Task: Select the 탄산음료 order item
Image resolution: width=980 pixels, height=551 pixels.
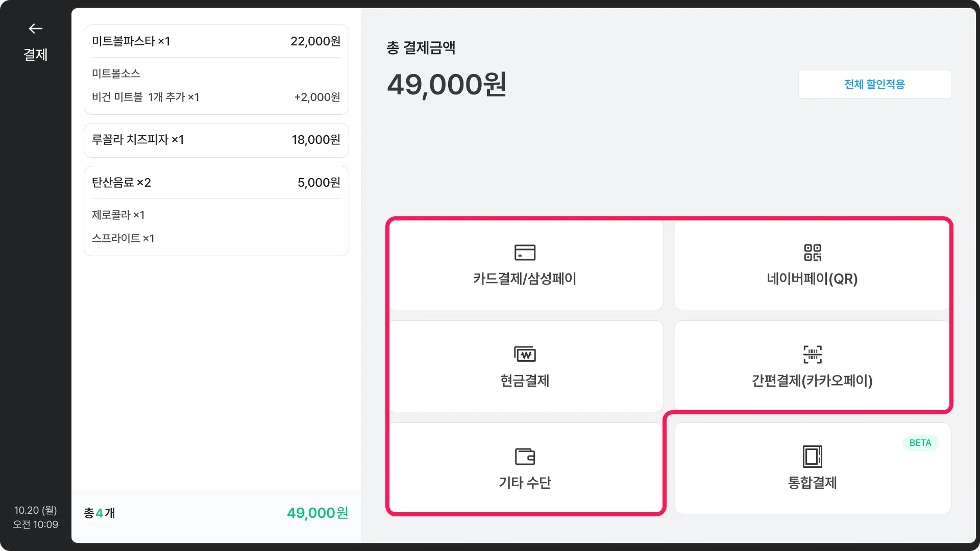Action: [216, 183]
